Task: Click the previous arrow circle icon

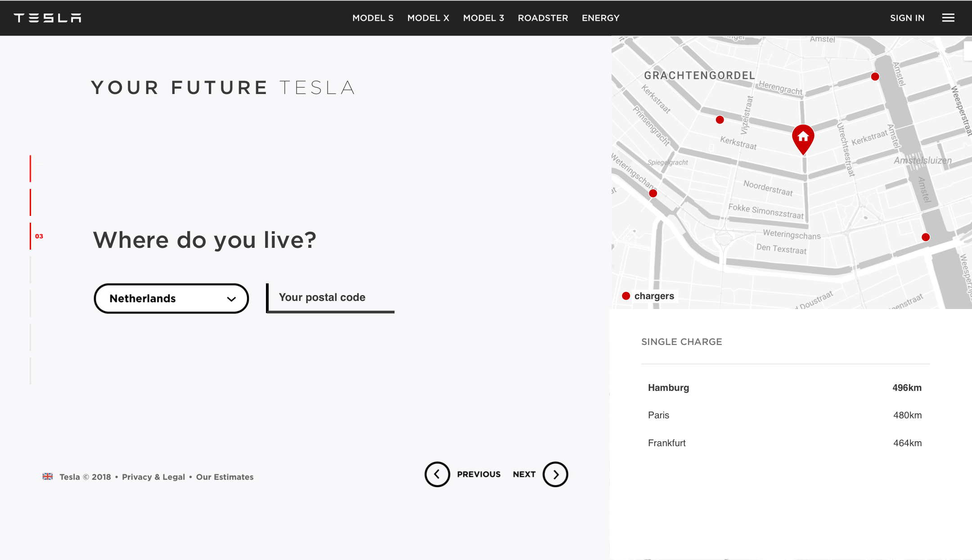Action: click(x=437, y=474)
